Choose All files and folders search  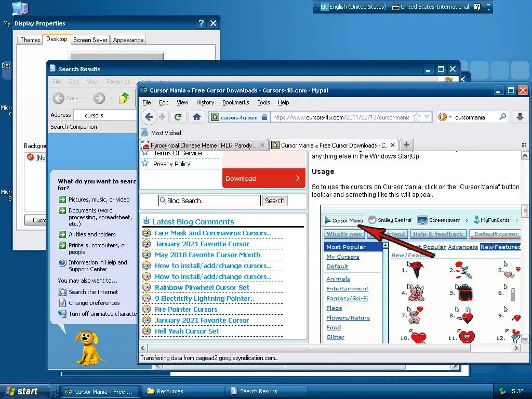pyautogui.click(x=92, y=234)
